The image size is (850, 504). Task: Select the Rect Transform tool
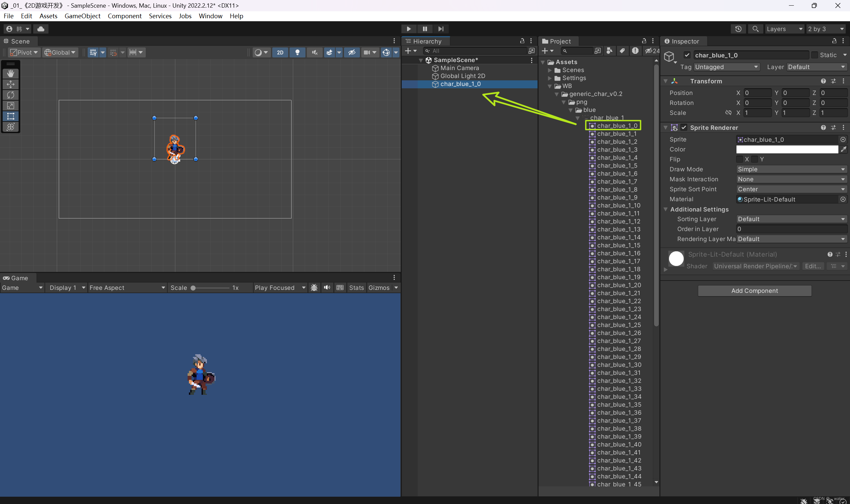pos(11,117)
